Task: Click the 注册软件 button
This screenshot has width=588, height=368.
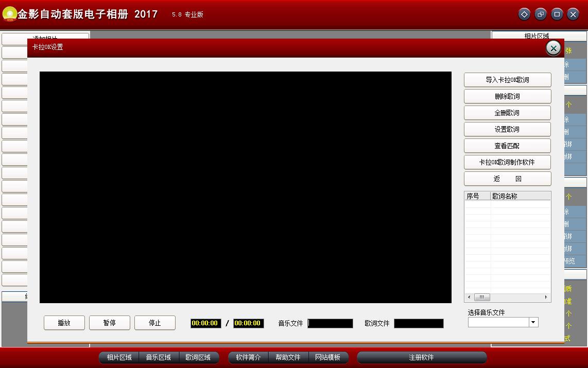Action: click(x=422, y=358)
